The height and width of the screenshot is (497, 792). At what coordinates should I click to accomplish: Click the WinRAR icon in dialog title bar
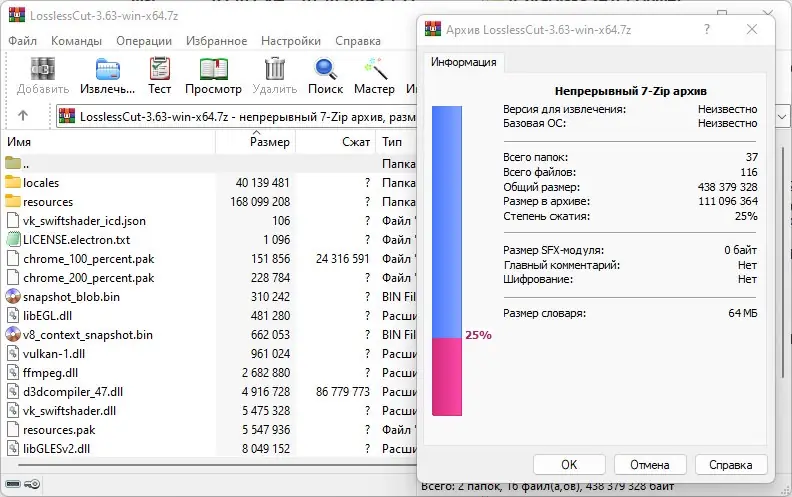click(x=433, y=29)
